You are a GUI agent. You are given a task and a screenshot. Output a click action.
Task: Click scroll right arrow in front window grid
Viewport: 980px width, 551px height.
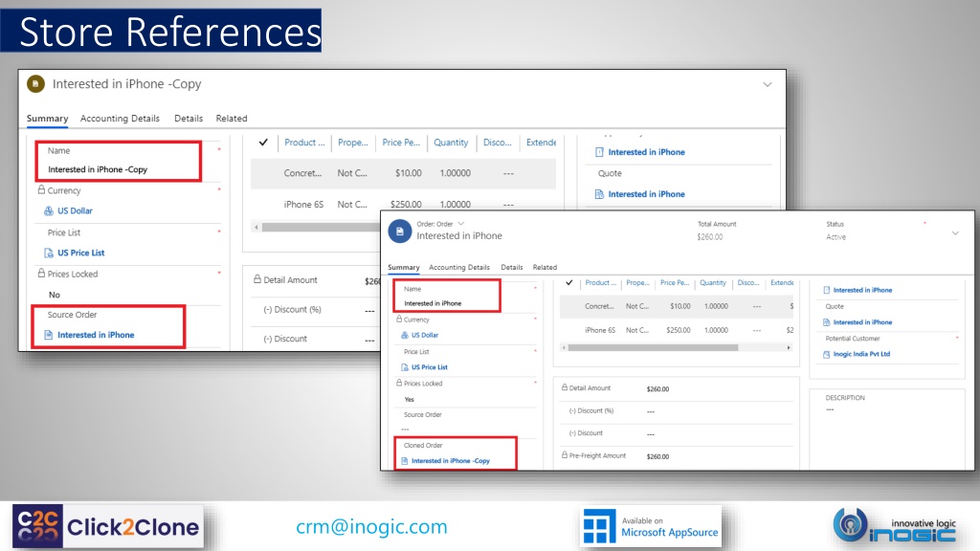point(789,348)
